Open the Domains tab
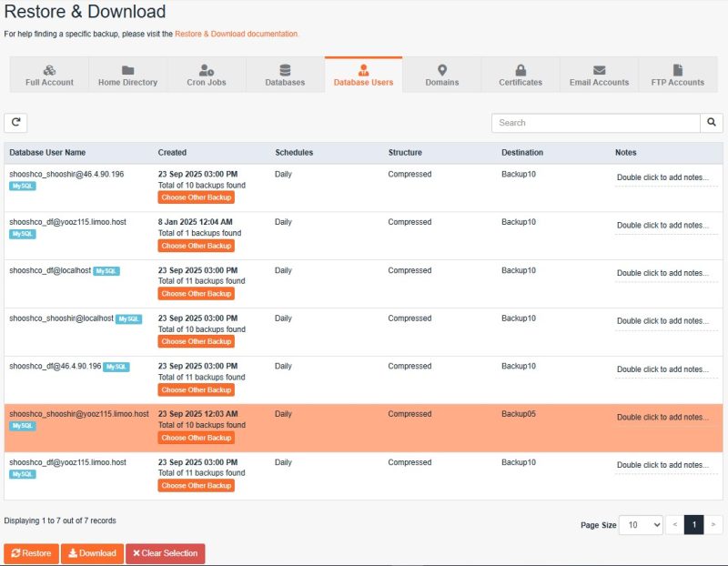Image resolution: width=728 pixels, height=566 pixels. point(442,76)
